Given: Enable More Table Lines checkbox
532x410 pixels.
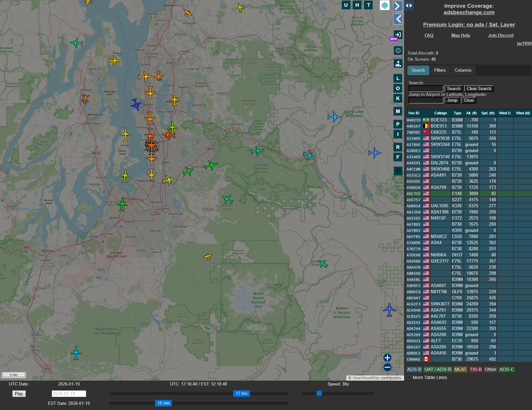Looking at the screenshot, I should (409, 377).
